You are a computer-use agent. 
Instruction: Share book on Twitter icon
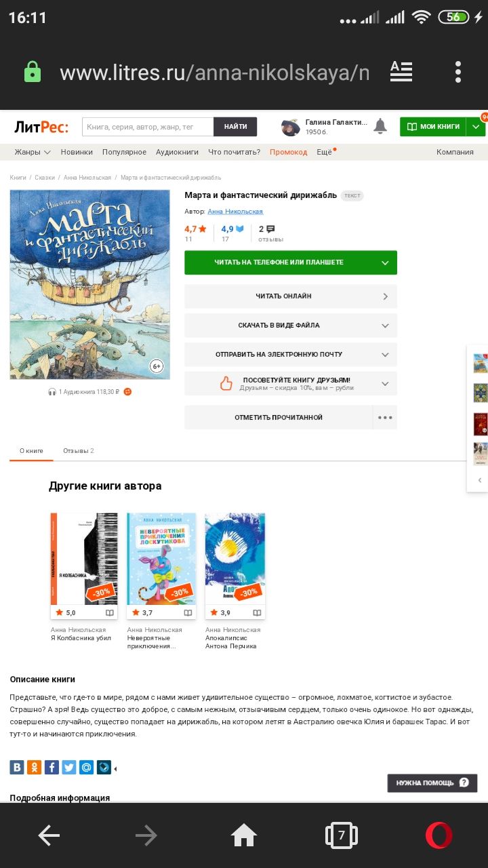69,768
